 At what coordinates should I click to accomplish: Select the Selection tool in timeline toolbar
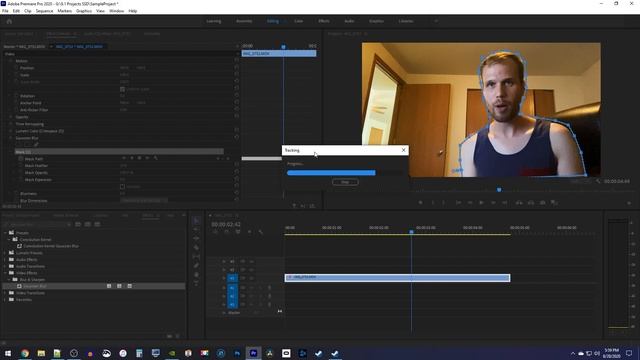(x=196, y=221)
